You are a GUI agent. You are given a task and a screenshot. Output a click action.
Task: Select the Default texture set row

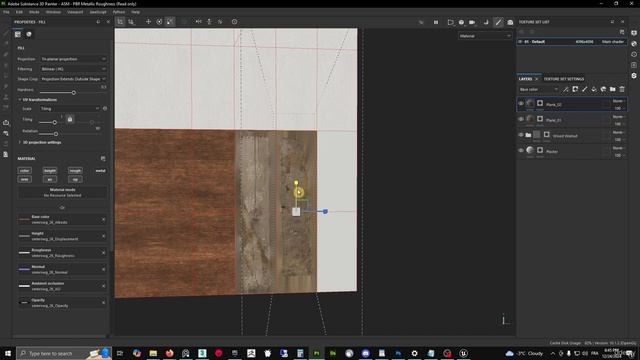tap(571, 42)
